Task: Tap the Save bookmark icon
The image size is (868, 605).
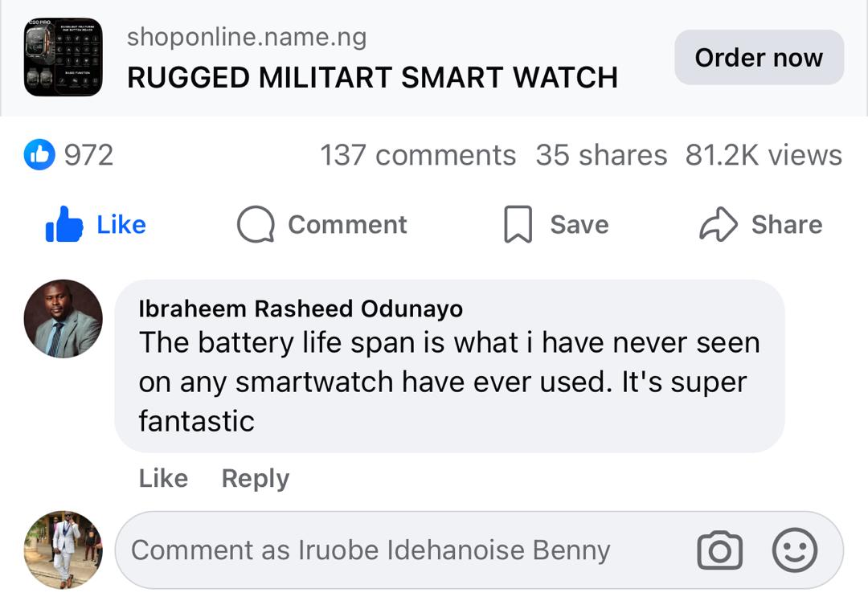Action: tap(518, 225)
